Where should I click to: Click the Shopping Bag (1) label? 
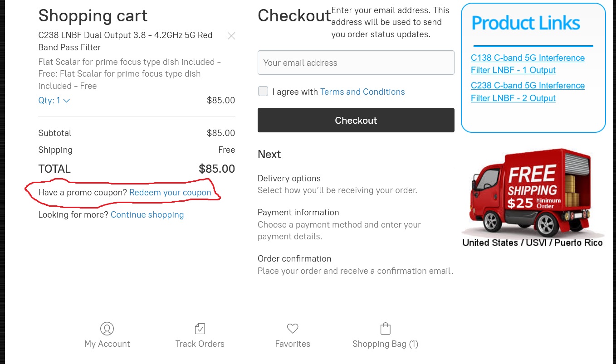385,344
